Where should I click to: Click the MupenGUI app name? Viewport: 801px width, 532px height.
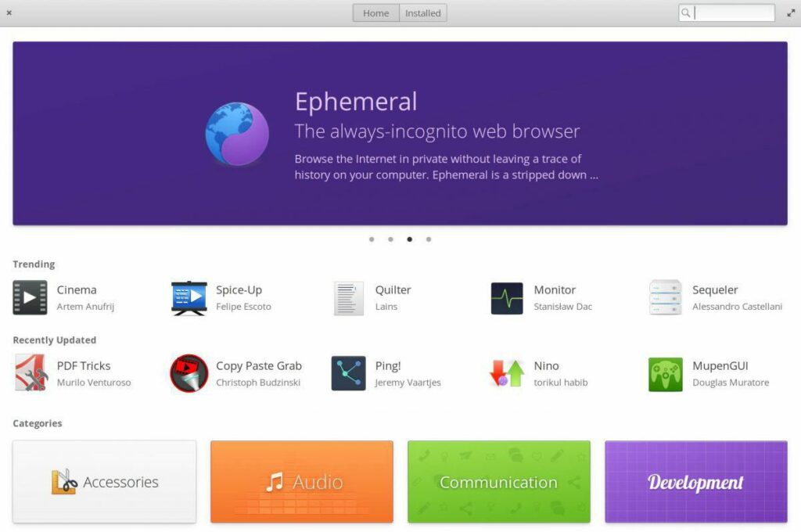tap(720, 366)
